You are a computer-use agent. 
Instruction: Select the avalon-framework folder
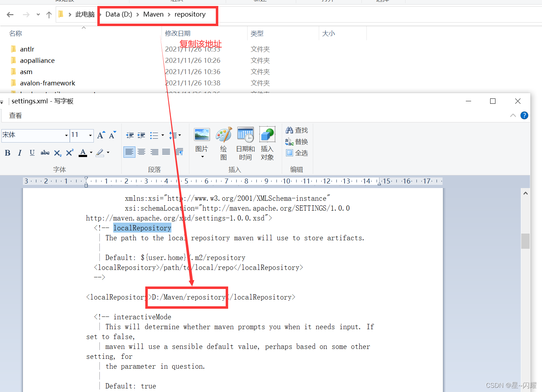[48, 83]
